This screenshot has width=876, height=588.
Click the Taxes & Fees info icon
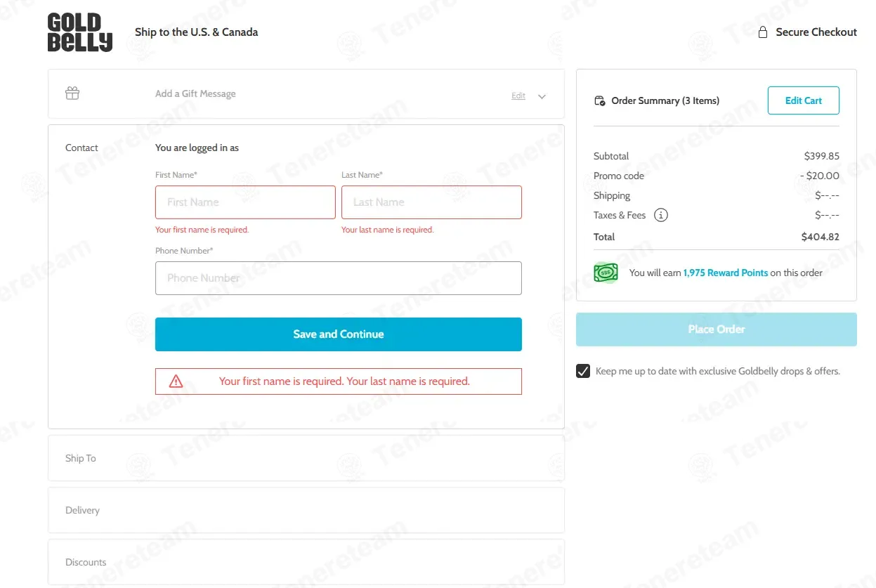tap(661, 215)
